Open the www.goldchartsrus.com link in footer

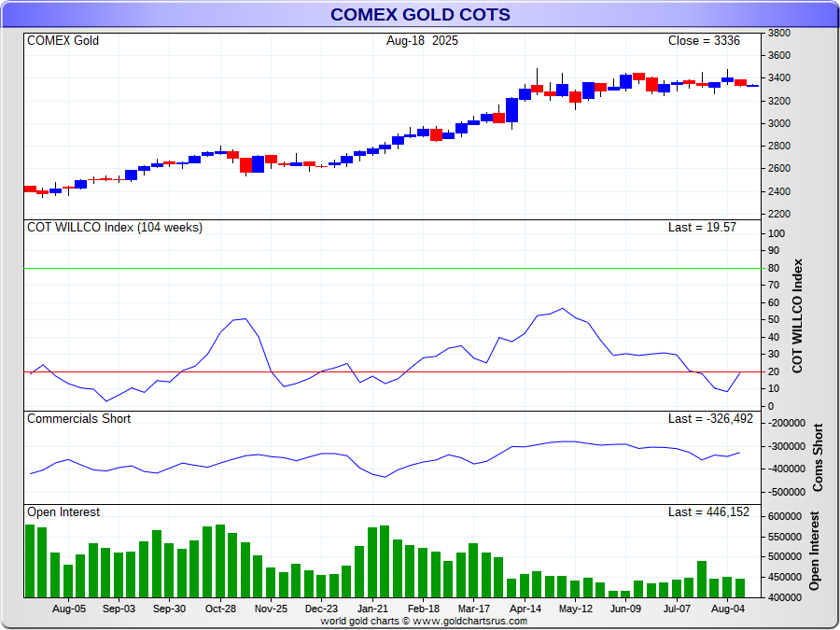(469, 621)
